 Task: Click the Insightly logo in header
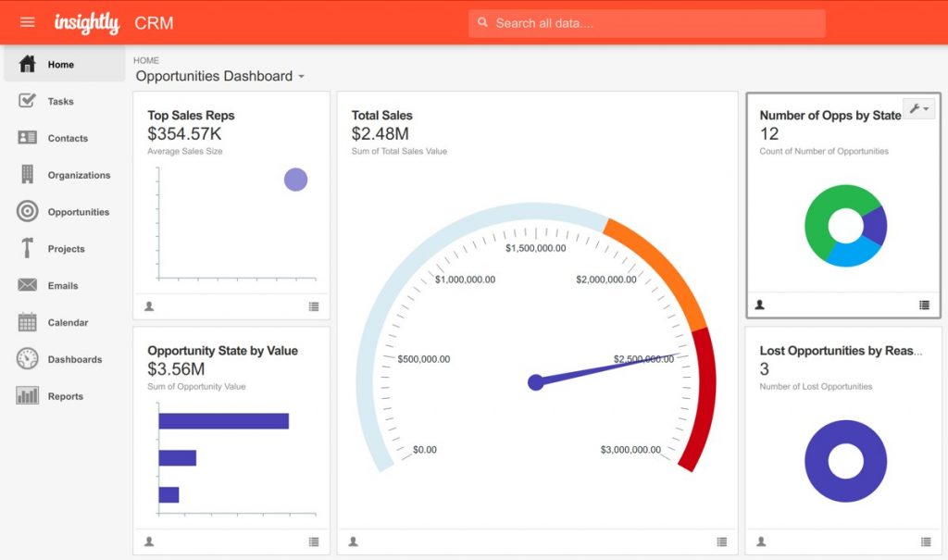[87, 23]
